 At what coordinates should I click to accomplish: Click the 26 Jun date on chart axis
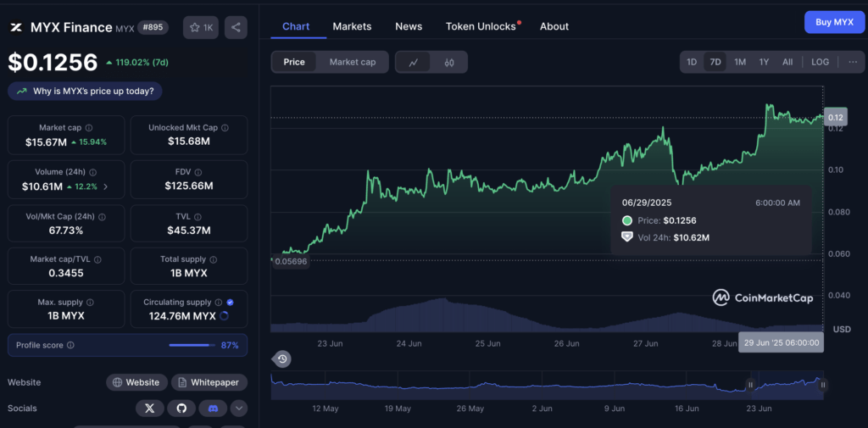tap(567, 343)
